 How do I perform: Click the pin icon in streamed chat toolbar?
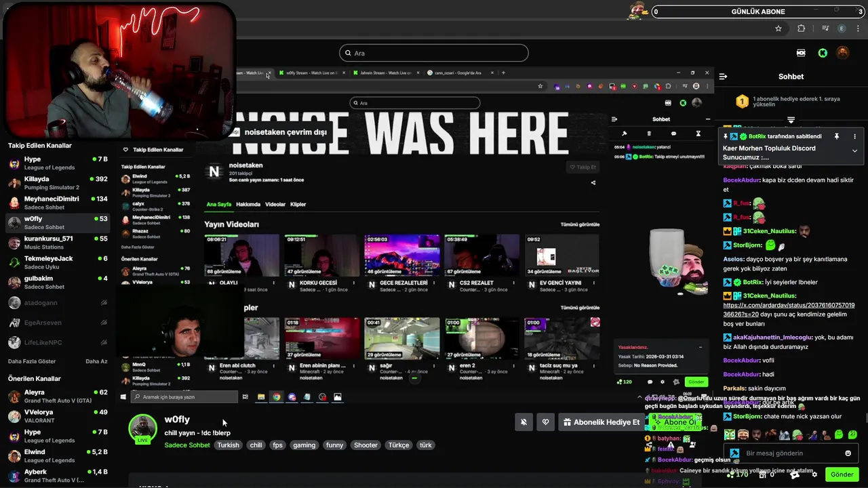coord(625,134)
